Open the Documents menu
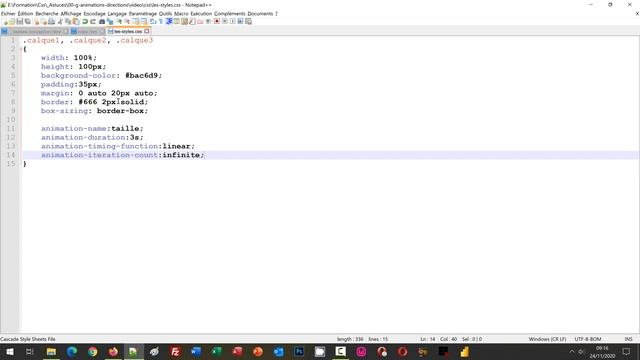The height and width of the screenshot is (360, 640). [x=260, y=13]
